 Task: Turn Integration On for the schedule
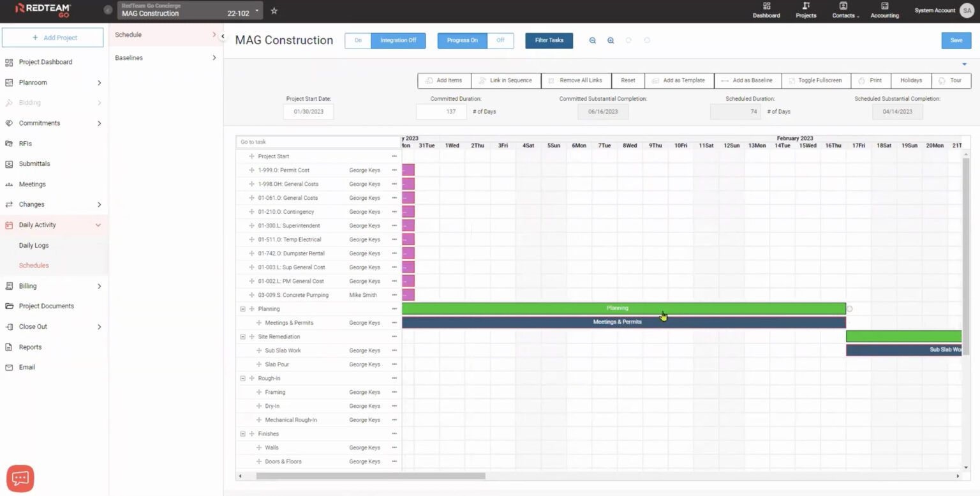pos(358,40)
